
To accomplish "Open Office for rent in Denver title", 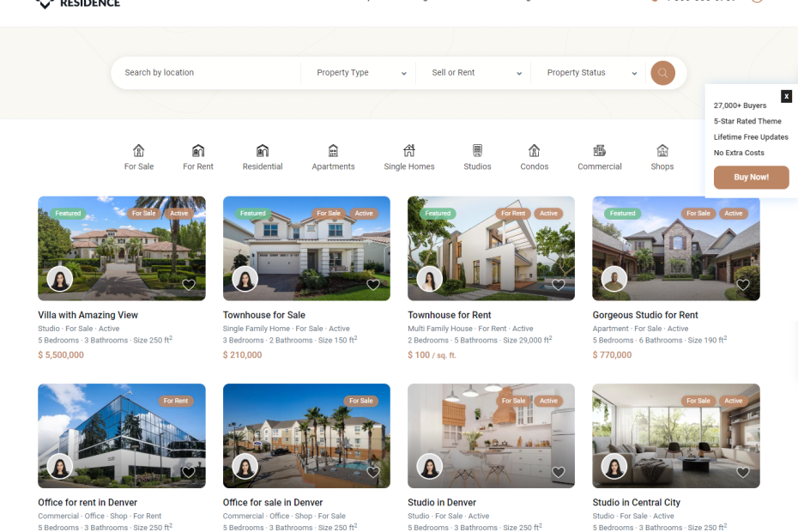I will tap(88, 503).
